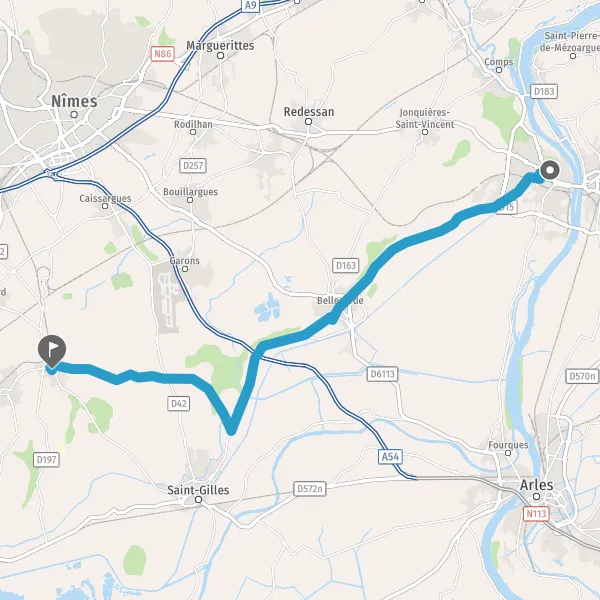The width and height of the screenshot is (600, 600).
Task: Click the Nîmes city label
Action: [x=74, y=101]
